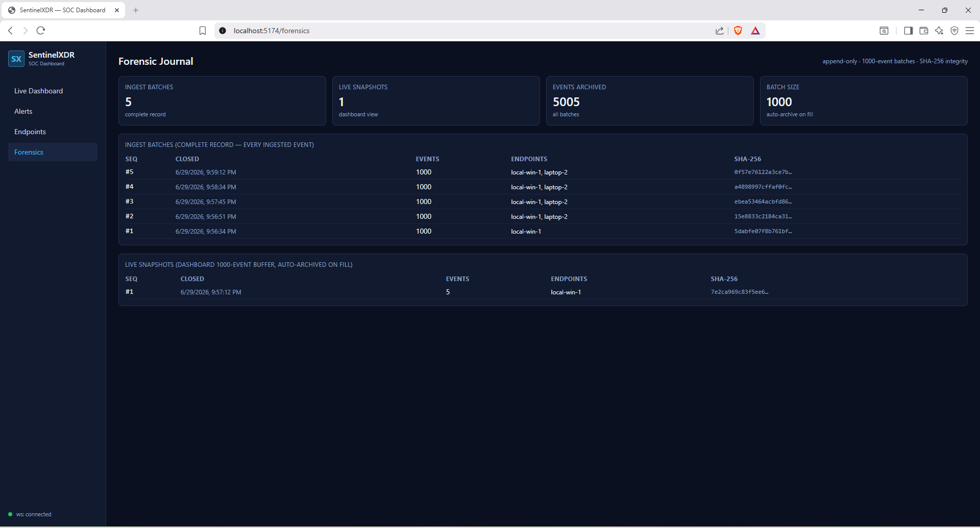The height and width of the screenshot is (528, 980).
Task: Click EVENTS header in live snapshots table
Action: pos(458,279)
